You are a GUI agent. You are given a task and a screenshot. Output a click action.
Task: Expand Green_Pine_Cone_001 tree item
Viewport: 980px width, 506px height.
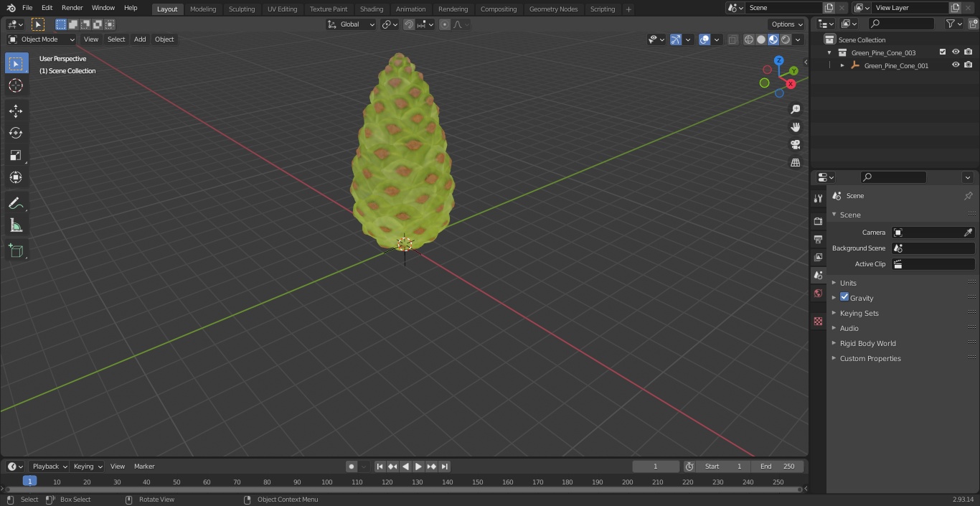tap(842, 65)
